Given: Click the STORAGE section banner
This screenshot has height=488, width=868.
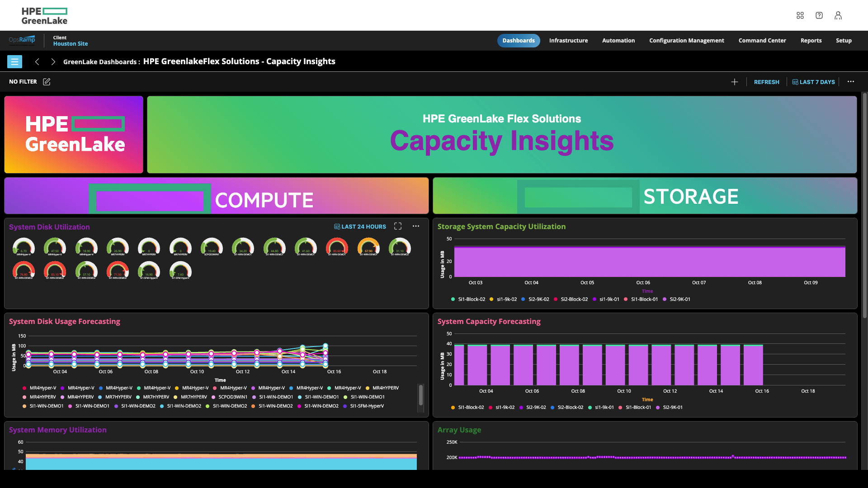Looking at the screenshot, I should pyautogui.click(x=645, y=196).
